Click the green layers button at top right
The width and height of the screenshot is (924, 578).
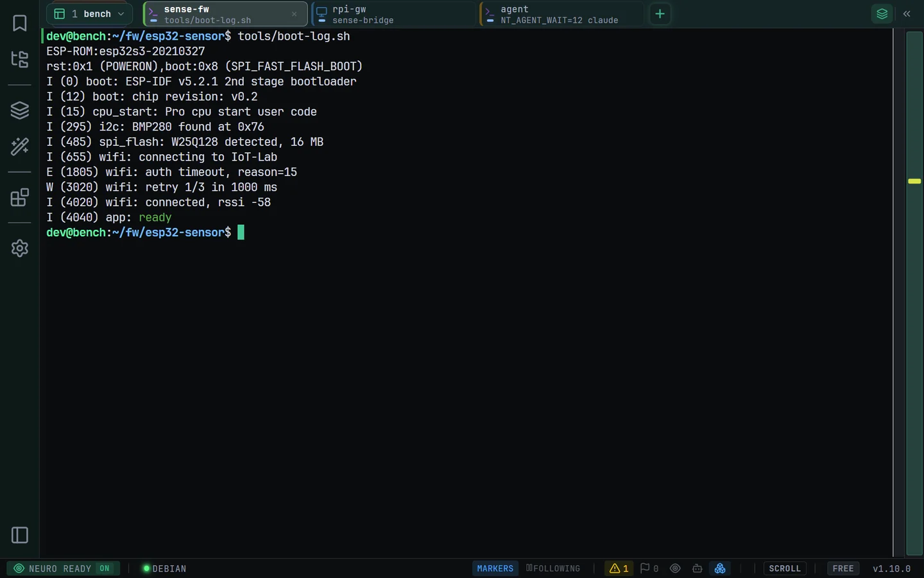(882, 13)
